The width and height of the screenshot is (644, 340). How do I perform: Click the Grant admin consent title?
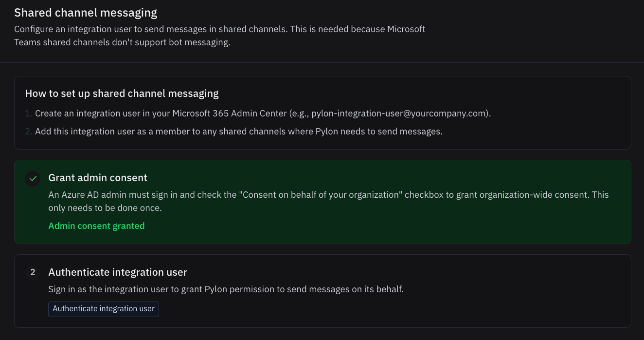[98, 178]
